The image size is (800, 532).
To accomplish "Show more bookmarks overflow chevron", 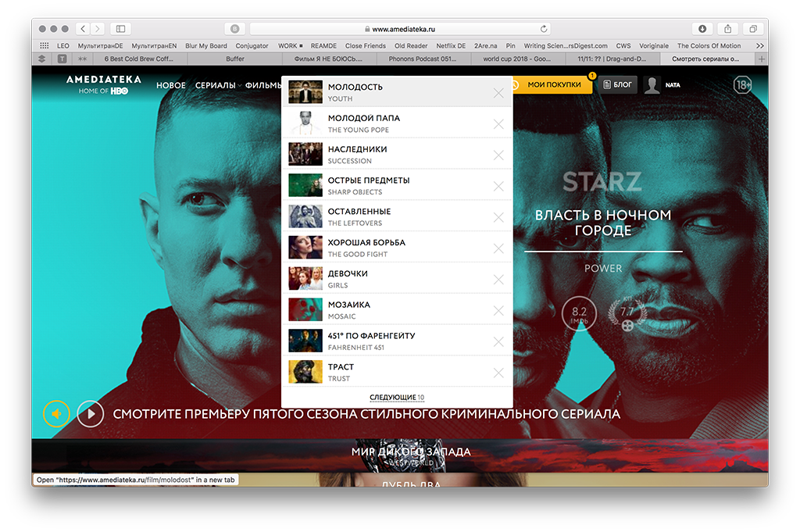I will click(x=759, y=45).
